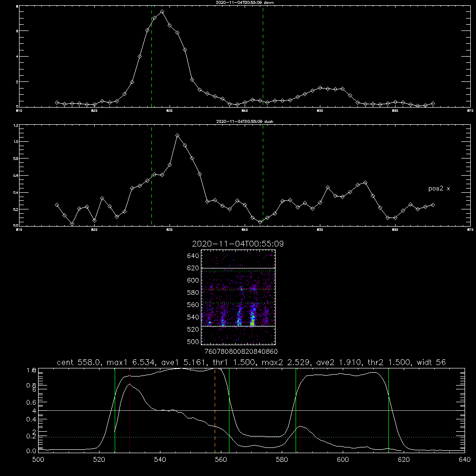476x476 pixels.
Task: Click the '540' tick label on bottom plot x-axis
Action: tap(160, 460)
